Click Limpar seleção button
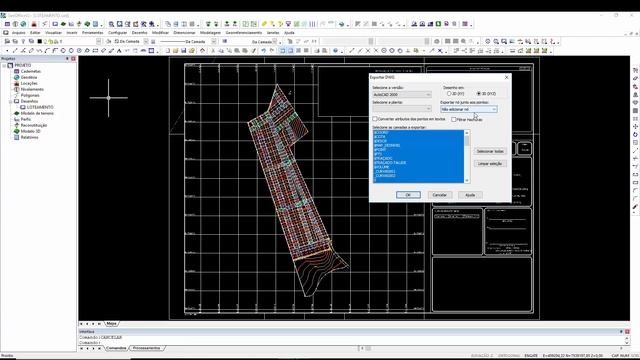This screenshot has height=360, width=640. point(490,164)
